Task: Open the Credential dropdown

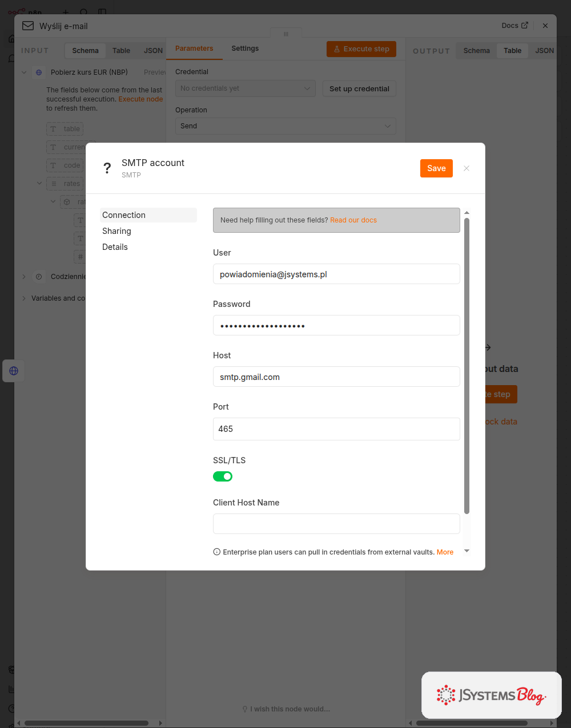Action: point(246,88)
